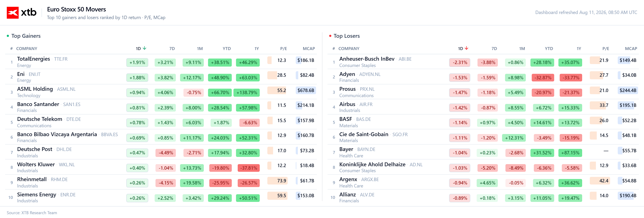This screenshot has height=218, width=644.
Task: Click the Source: XTB Research Team footer text
Action: [32, 213]
